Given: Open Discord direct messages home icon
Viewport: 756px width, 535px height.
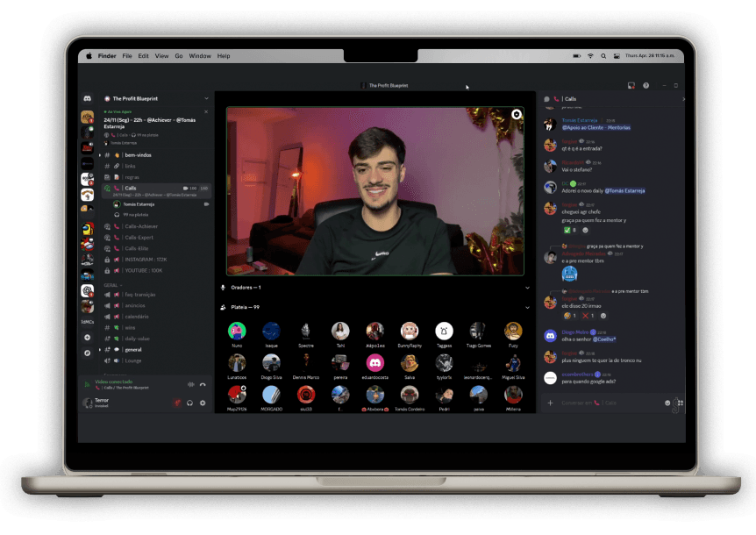Looking at the screenshot, I should point(88,99).
